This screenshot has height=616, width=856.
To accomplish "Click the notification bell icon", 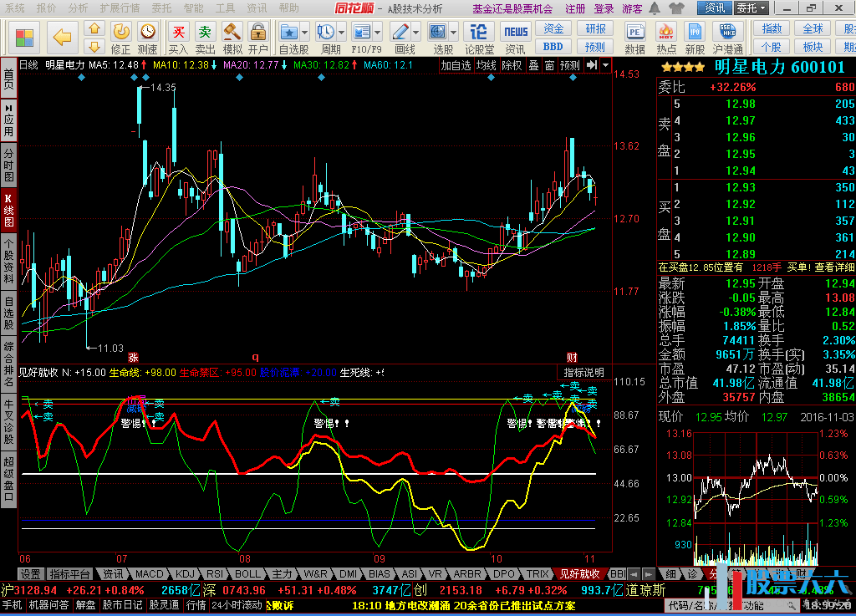I will (654, 8).
